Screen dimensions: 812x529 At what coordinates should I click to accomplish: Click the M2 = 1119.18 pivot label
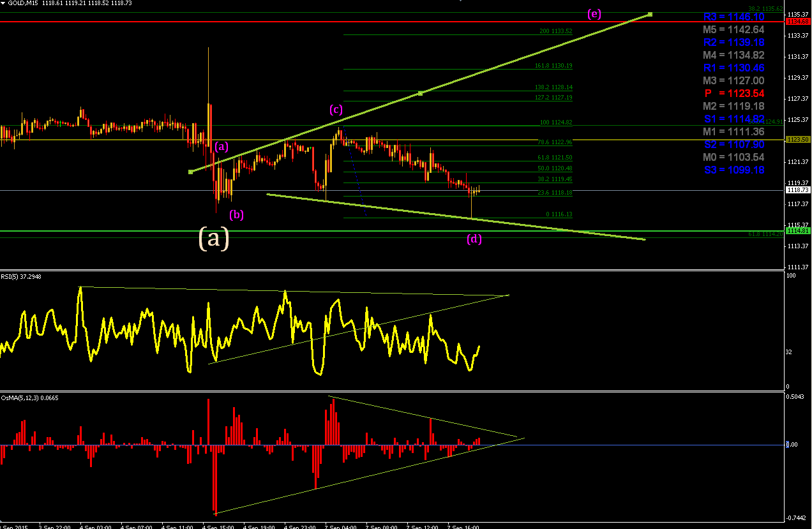point(732,106)
